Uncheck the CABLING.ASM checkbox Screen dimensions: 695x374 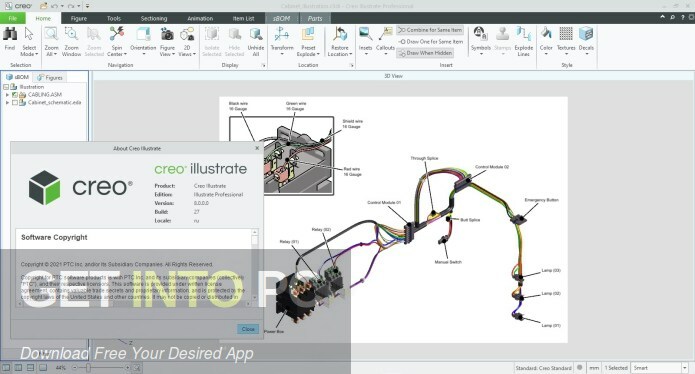tap(15, 95)
